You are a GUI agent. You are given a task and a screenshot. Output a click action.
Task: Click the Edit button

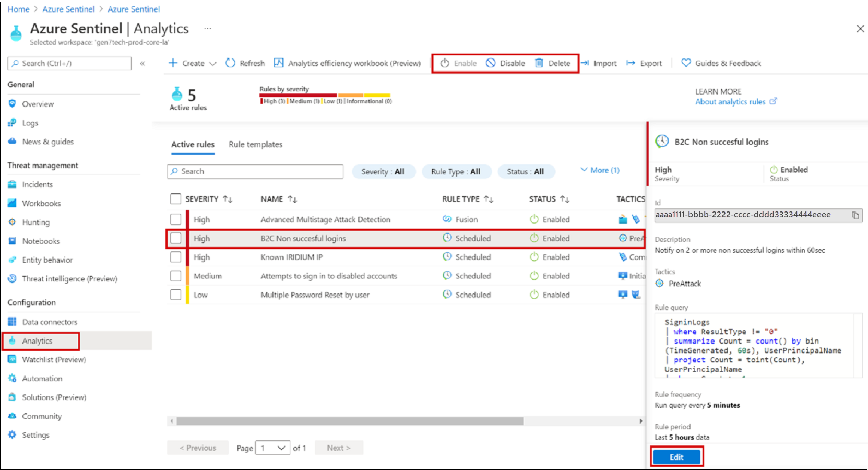point(676,456)
